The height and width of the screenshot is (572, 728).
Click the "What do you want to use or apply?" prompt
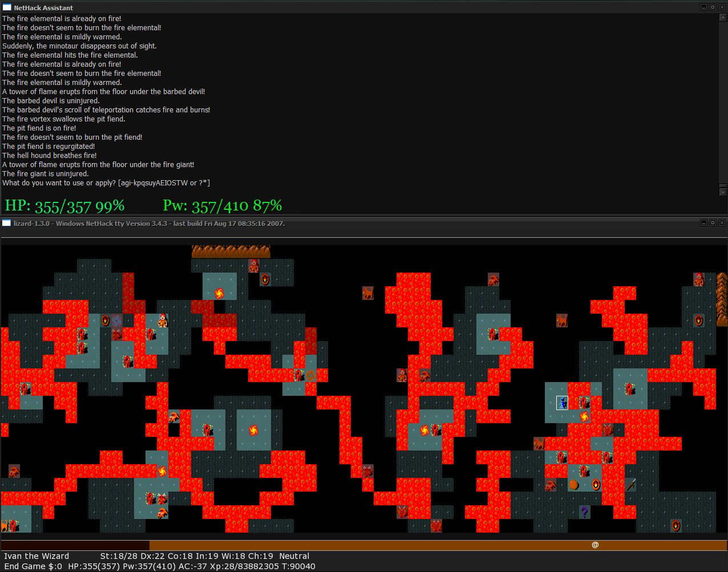coord(106,183)
